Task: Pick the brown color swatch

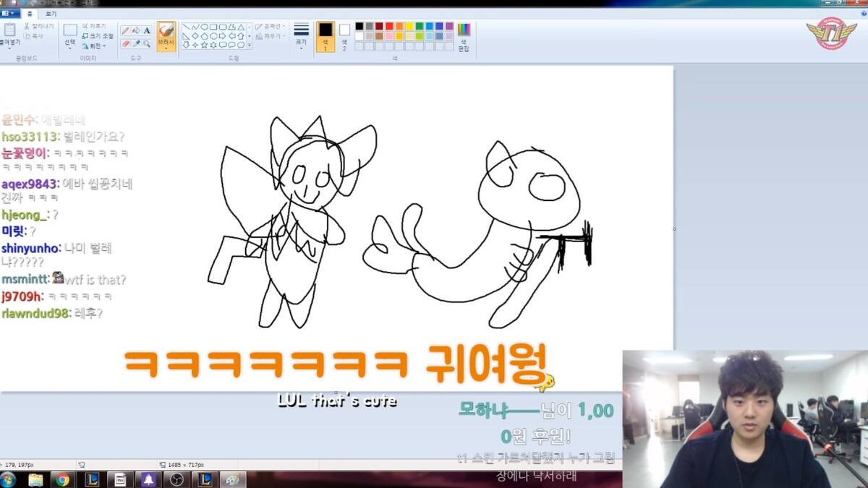Action: tap(379, 36)
